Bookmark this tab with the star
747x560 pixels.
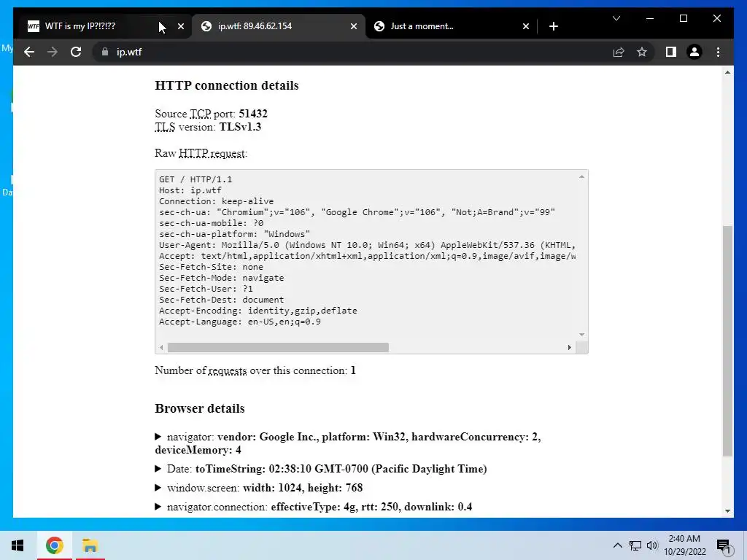642,52
